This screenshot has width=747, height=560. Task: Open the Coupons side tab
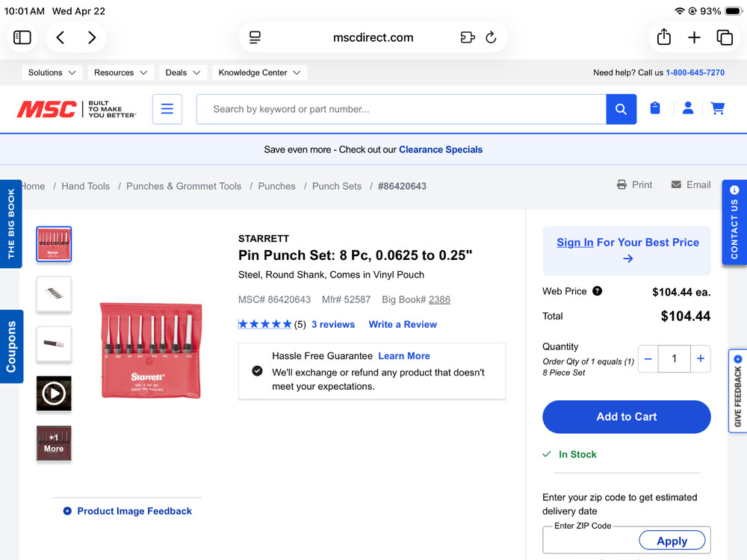tap(11, 346)
